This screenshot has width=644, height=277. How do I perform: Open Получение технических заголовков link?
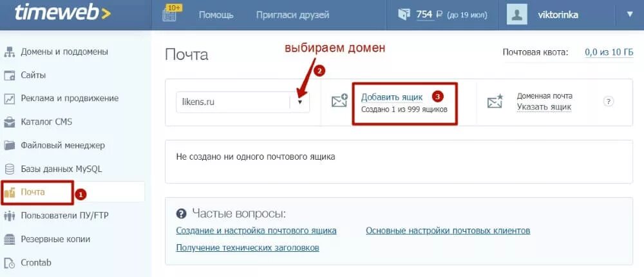coord(248,247)
